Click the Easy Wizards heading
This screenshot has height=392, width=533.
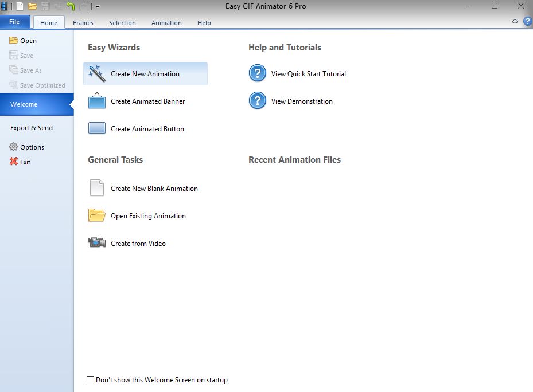click(114, 48)
